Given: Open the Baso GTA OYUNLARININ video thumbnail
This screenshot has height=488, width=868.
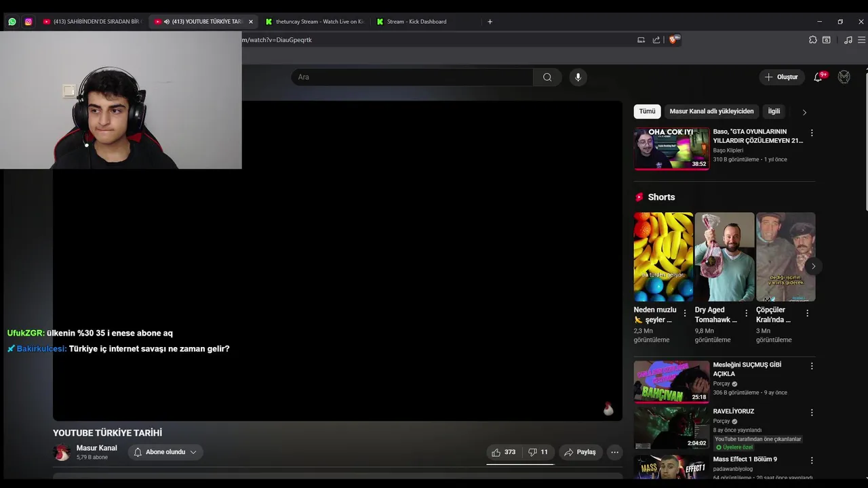Looking at the screenshot, I should pyautogui.click(x=671, y=148).
